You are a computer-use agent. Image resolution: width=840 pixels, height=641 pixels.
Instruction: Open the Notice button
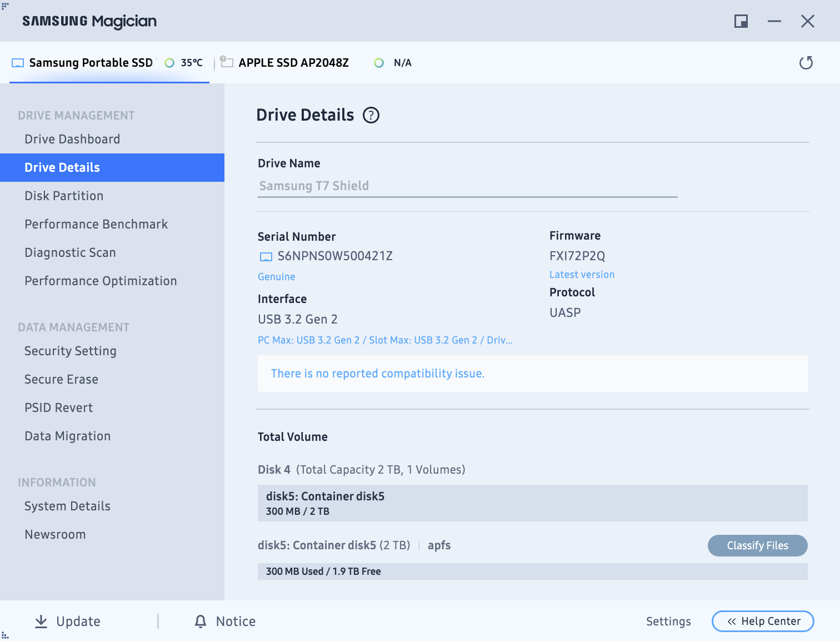coord(225,622)
